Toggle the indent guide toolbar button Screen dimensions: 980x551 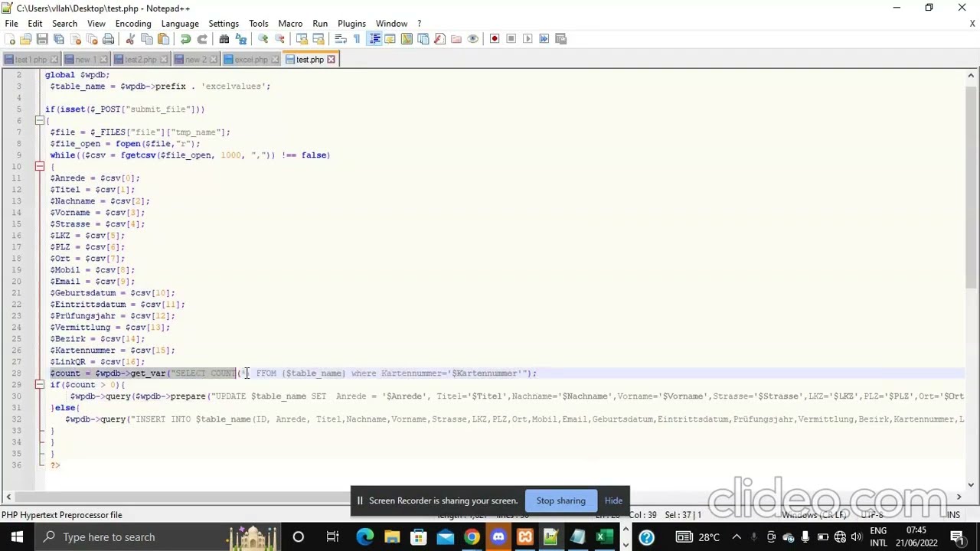374,39
